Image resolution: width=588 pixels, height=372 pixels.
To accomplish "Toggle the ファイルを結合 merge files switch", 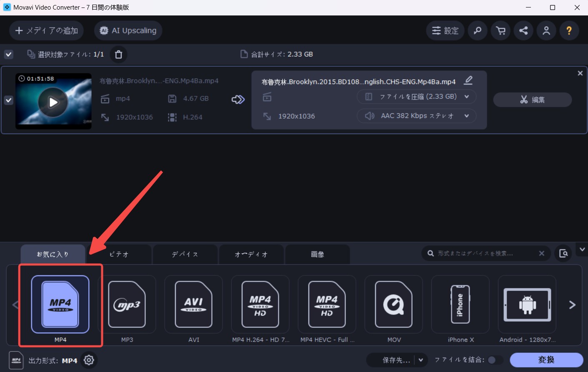I will 495,360.
